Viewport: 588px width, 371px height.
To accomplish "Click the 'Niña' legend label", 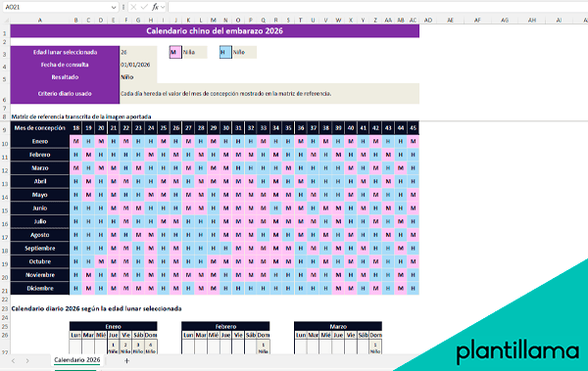I will tap(195, 53).
